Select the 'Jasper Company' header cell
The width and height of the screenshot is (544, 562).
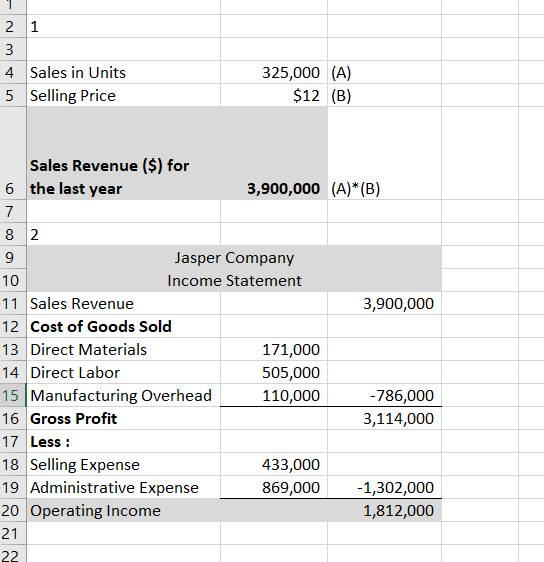coord(234,257)
